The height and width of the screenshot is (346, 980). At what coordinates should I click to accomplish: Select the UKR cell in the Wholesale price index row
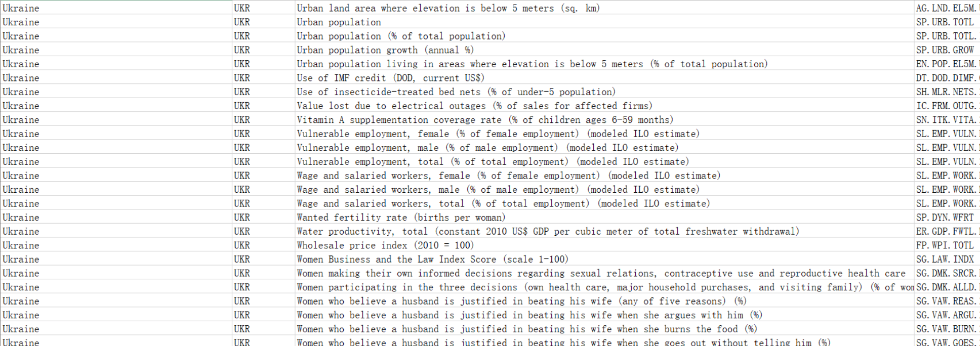242,245
